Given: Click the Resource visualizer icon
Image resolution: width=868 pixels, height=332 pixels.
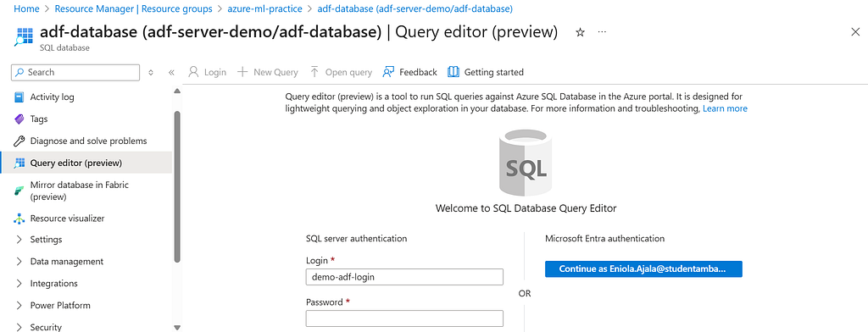Looking at the screenshot, I should (x=19, y=218).
